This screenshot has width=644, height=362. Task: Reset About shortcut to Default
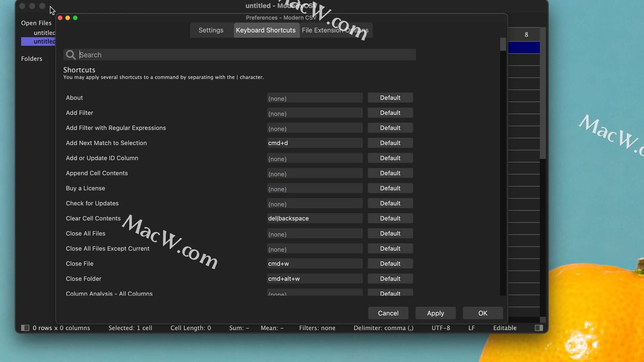(390, 98)
